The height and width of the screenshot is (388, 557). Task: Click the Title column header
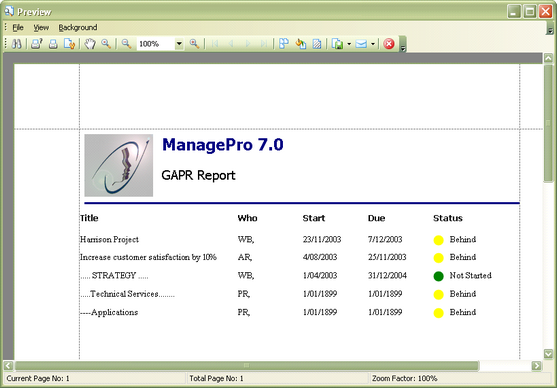tap(89, 218)
